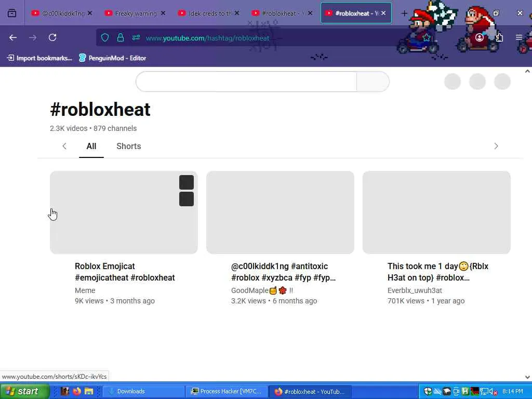Screen dimensions: 532x399
Task: Click '#robloxheat - YouTub...' taskbar button
Action: [x=310, y=392]
